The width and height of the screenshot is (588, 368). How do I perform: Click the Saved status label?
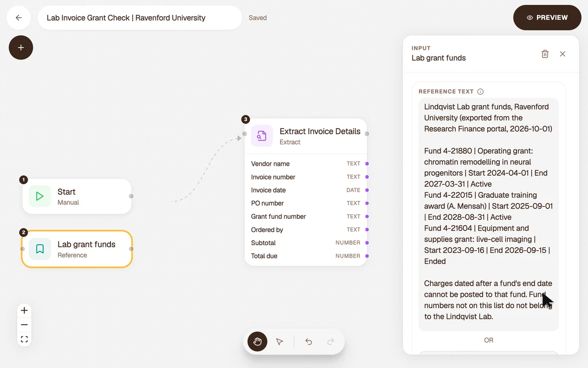pyautogui.click(x=258, y=18)
